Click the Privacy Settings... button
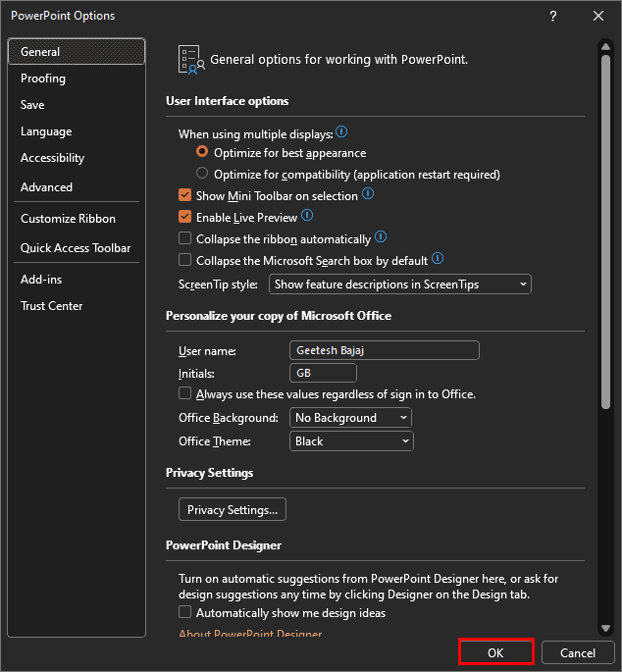 pyautogui.click(x=233, y=509)
